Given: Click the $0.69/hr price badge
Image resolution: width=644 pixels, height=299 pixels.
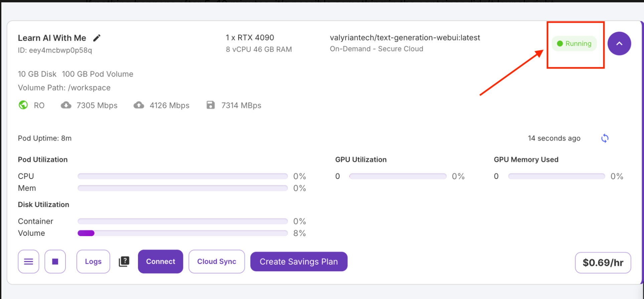Looking at the screenshot, I should click(x=603, y=263).
